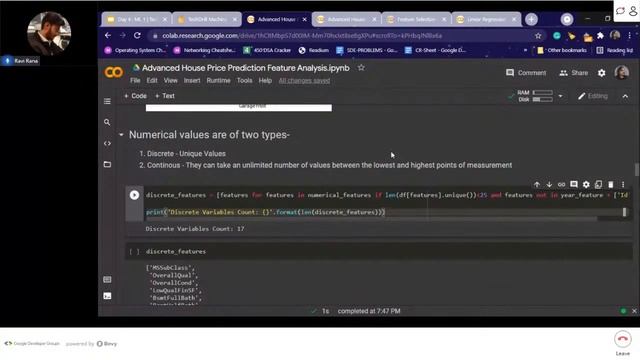
Task: Collapse the Colab header chevron
Action: 625,96
